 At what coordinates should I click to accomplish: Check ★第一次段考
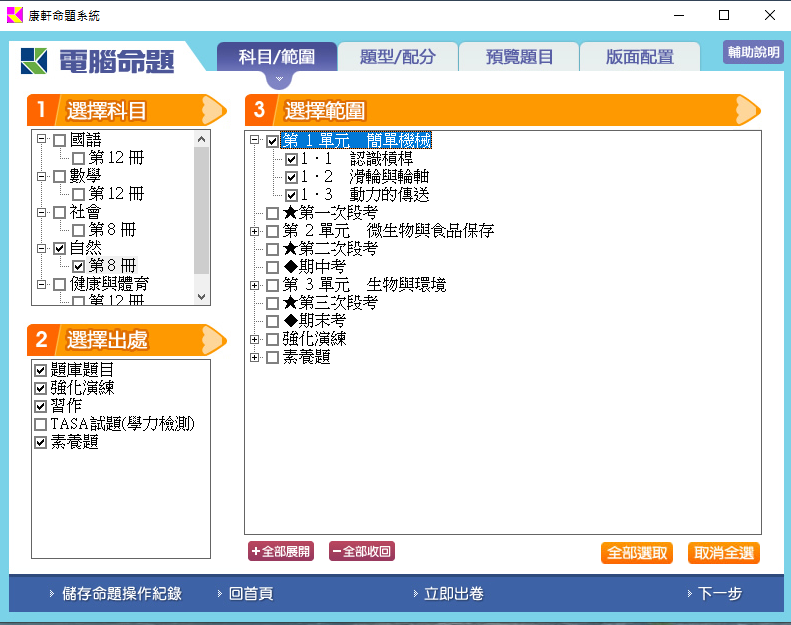272,213
